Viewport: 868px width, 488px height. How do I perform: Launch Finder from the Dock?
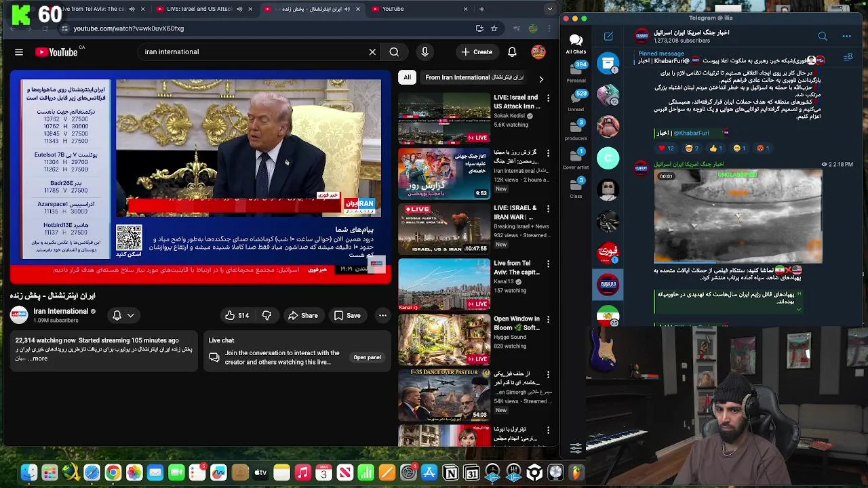[x=28, y=472]
